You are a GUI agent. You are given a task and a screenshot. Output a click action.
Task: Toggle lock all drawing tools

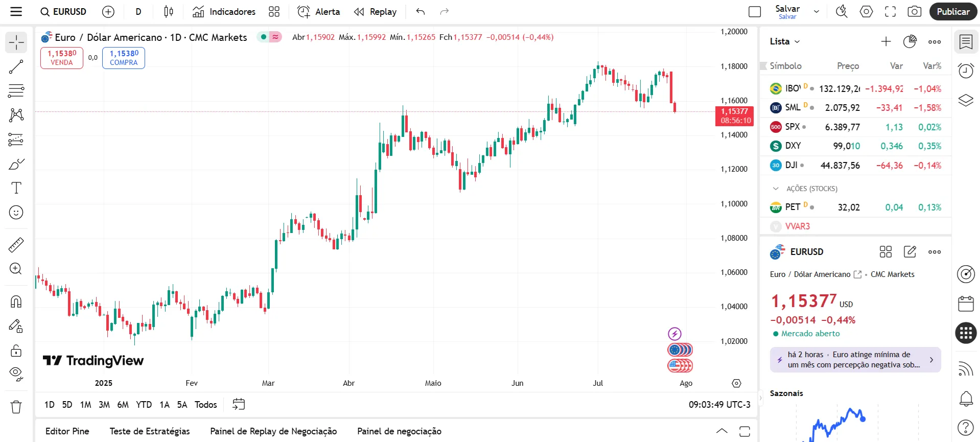click(x=16, y=350)
